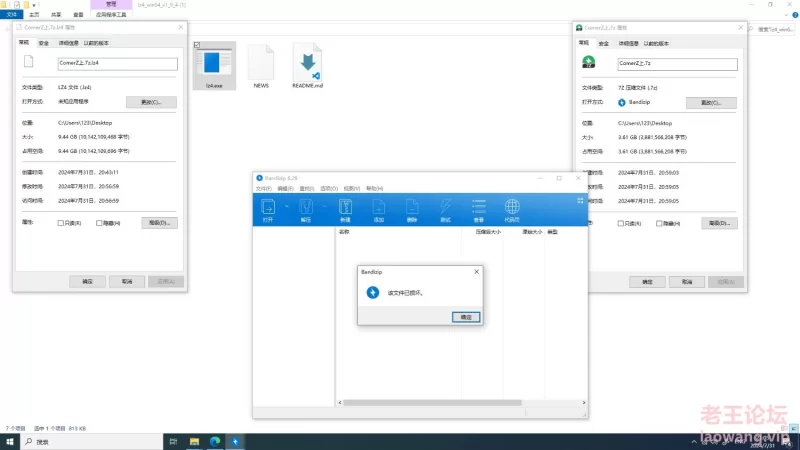Click the Bandizip logo in its title bar
The image size is (800, 450).
click(x=260, y=178)
